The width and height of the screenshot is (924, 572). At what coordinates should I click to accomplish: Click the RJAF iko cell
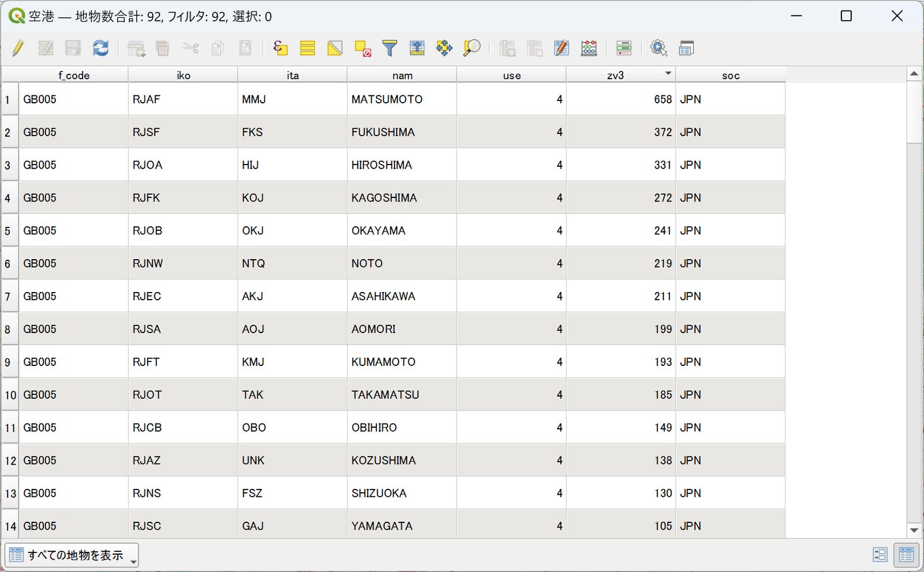pyautogui.click(x=183, y=99)
